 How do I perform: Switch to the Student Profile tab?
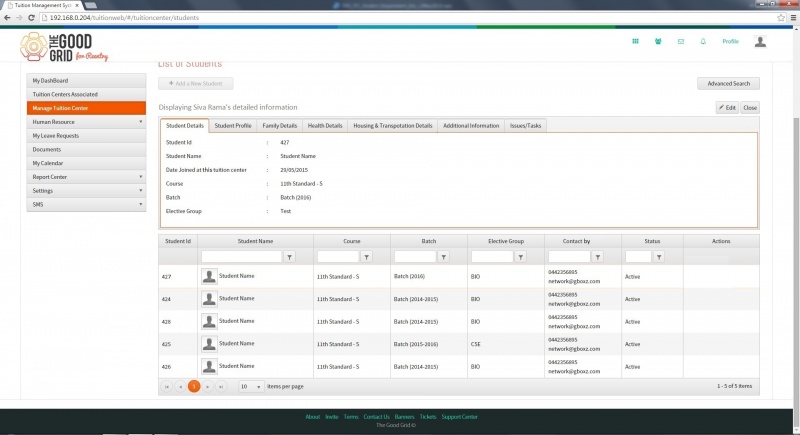(233, 125)
